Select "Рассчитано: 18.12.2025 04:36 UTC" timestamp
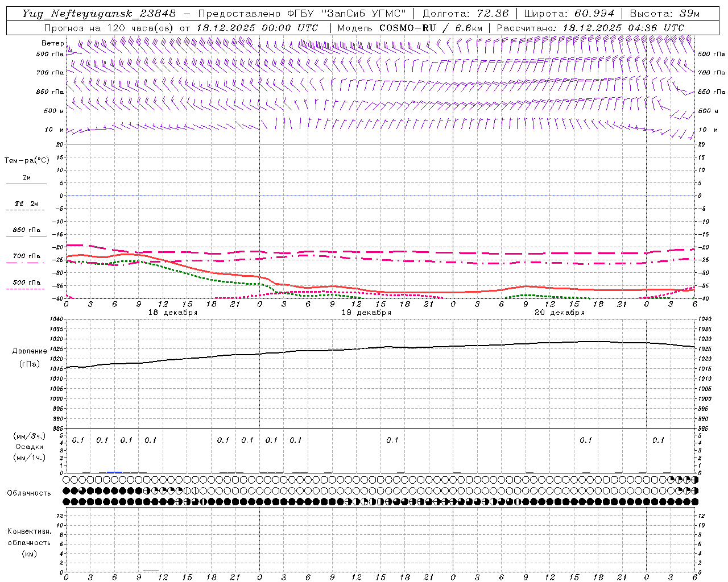 pyautogui.click(x=590, y=28)
